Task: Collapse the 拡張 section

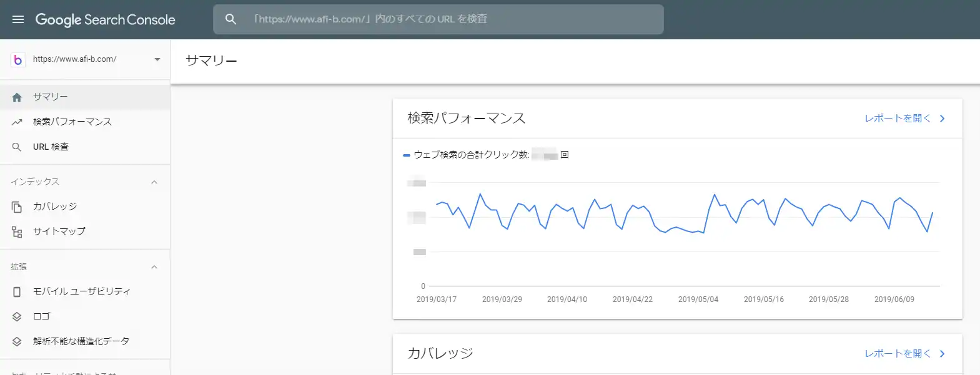Action: coord(154,267)
